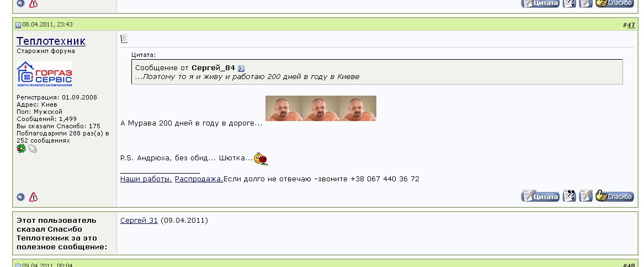Open Сергей 31's profile link

tap(139, 221)
